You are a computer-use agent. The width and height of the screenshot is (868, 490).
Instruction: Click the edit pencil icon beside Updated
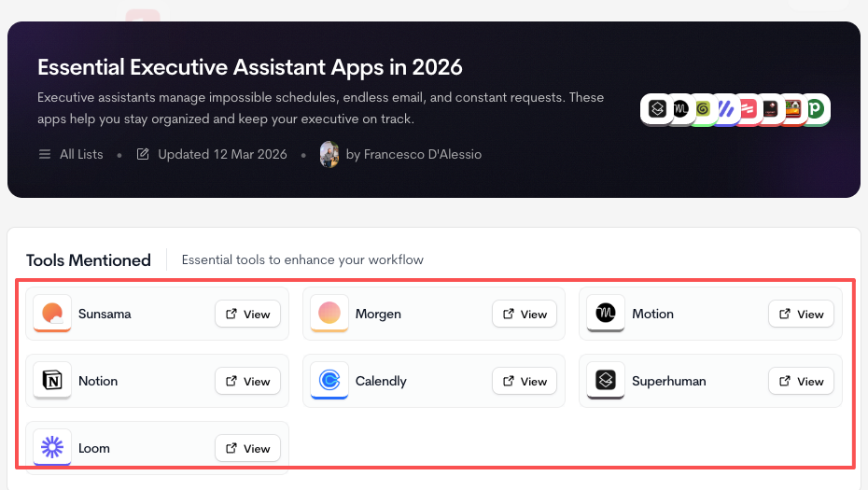(143, 154)
